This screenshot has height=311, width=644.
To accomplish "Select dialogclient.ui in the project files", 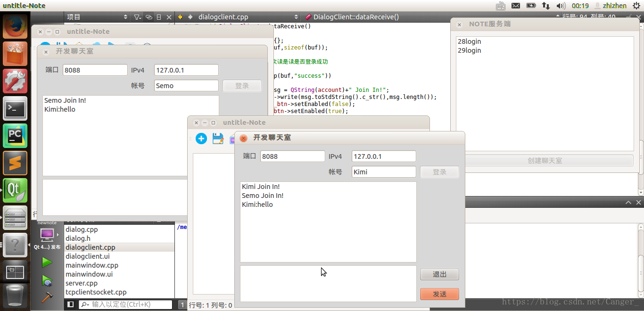I will [91, 256].
